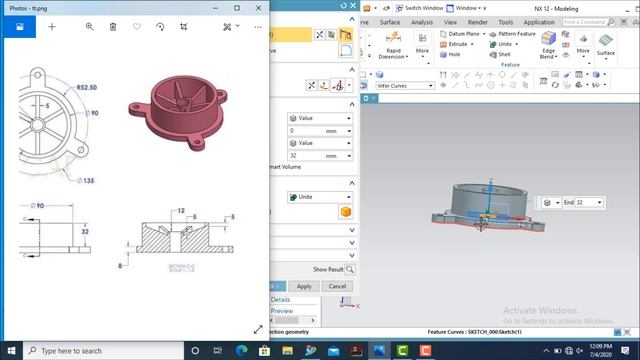
Task: Open the Window dropdown in NX title bar
Action: (x=466, y=8)
